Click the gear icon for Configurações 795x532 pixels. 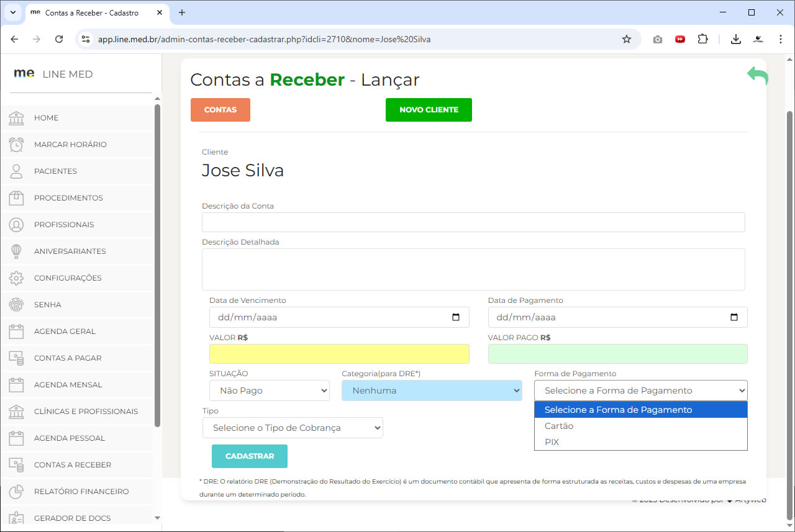pos(16,278)
